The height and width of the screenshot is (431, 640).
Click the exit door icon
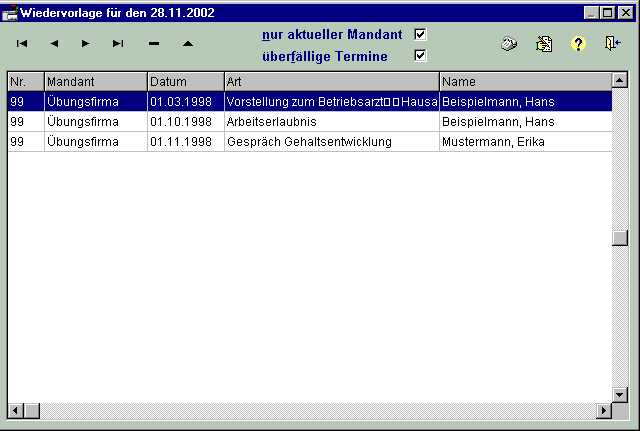pyautogui.click(x=612, y=44)
